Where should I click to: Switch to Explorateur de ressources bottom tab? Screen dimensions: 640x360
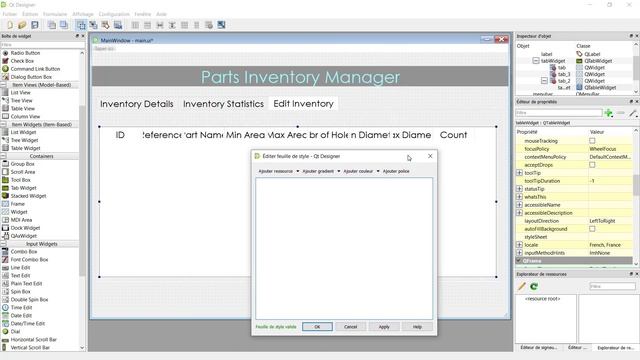point(616,348)
